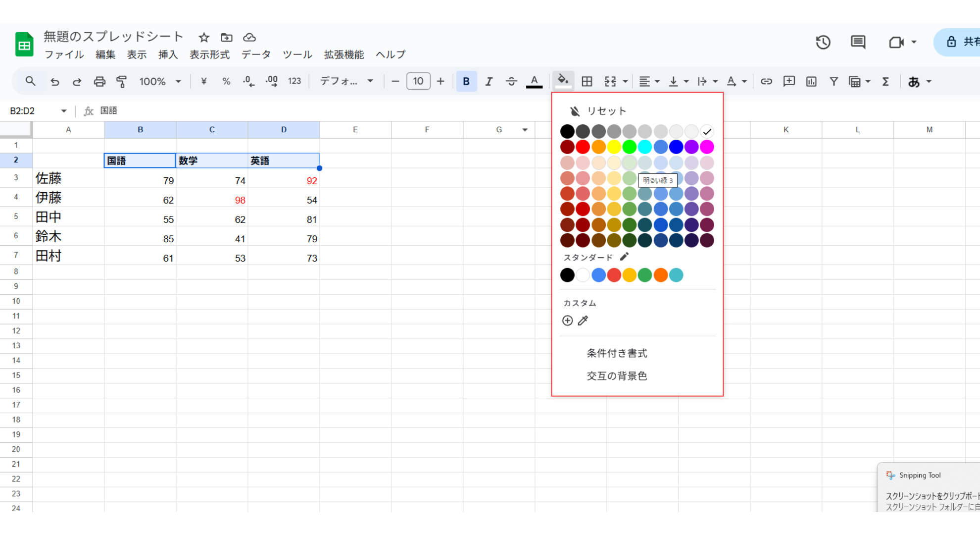
Task: Select the cell containing 佐藤
Action: pos(69,178)
